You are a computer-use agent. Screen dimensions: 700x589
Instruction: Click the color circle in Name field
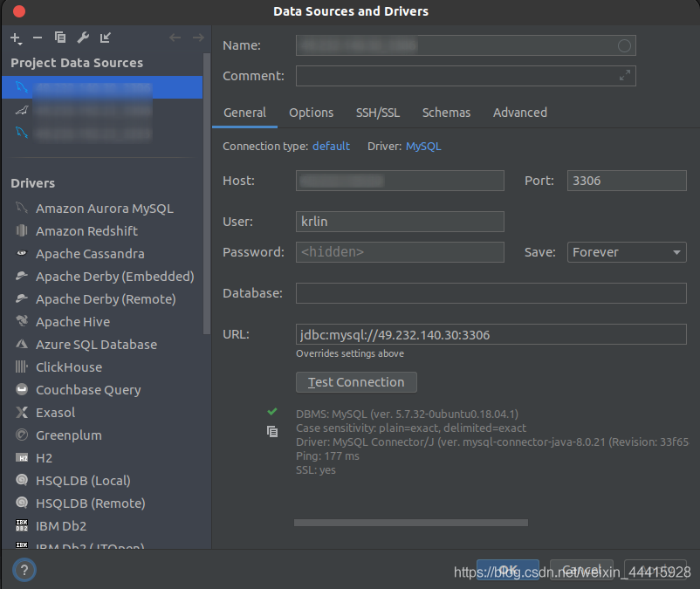pyautogui.click(x=624, y=45)
